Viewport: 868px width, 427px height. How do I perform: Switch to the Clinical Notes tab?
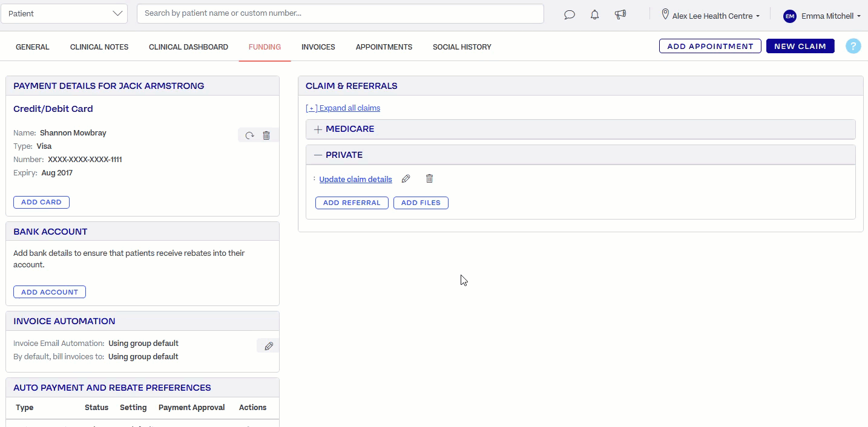(x=99, y=47)
